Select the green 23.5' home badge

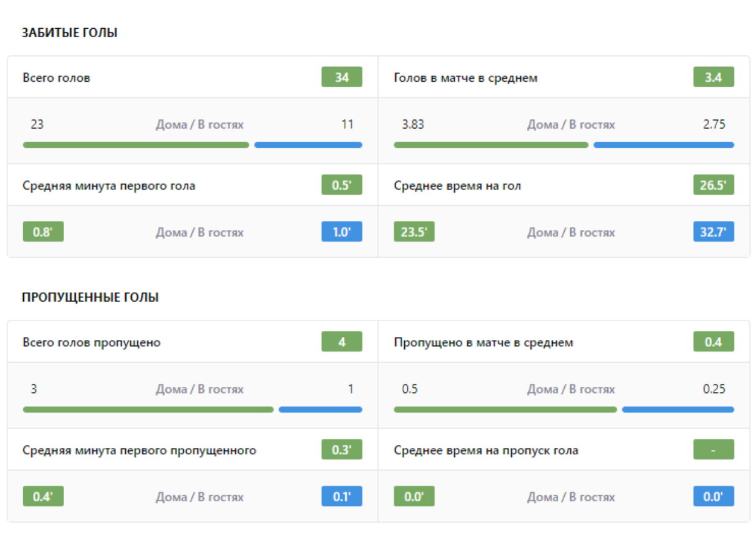tap(414, 232)
